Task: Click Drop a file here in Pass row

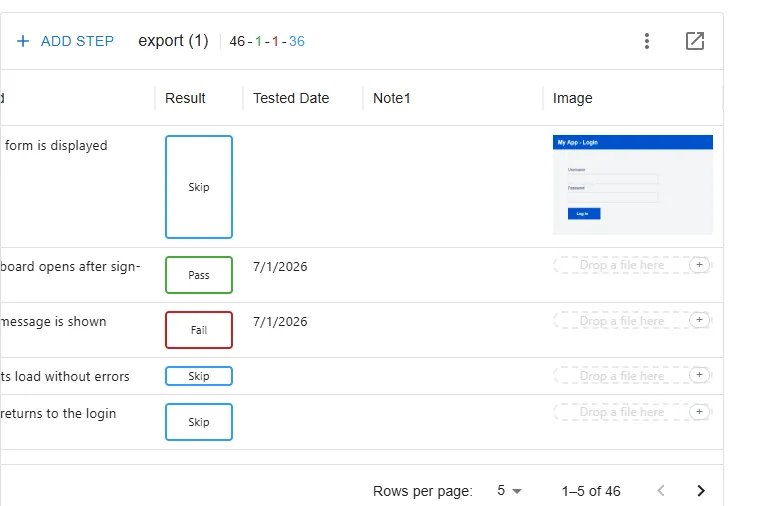Action: 622,265
